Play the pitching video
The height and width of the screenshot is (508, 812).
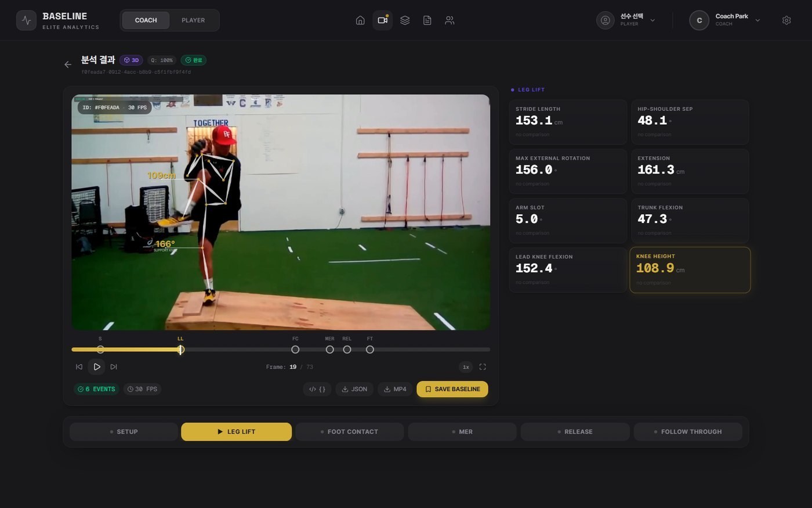97,367
